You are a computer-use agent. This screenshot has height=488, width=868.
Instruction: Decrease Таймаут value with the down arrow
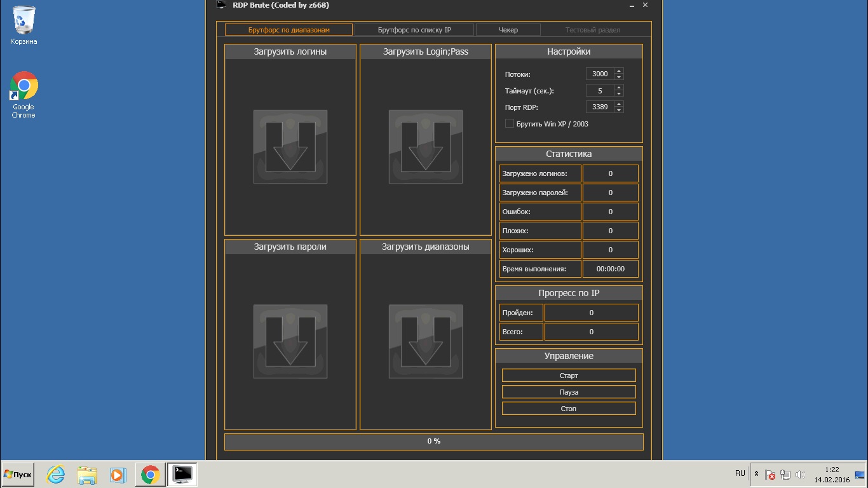click(619, 93)
